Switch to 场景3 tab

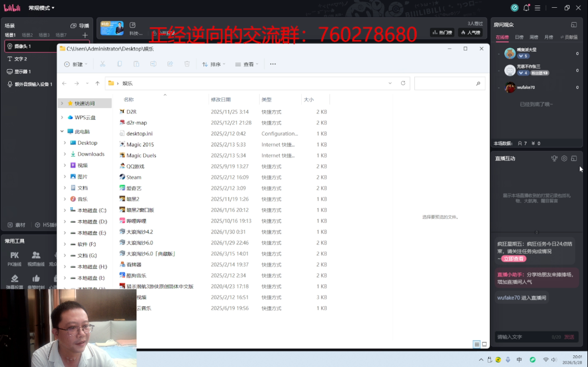pyautogui.click(x=44, y=35)
